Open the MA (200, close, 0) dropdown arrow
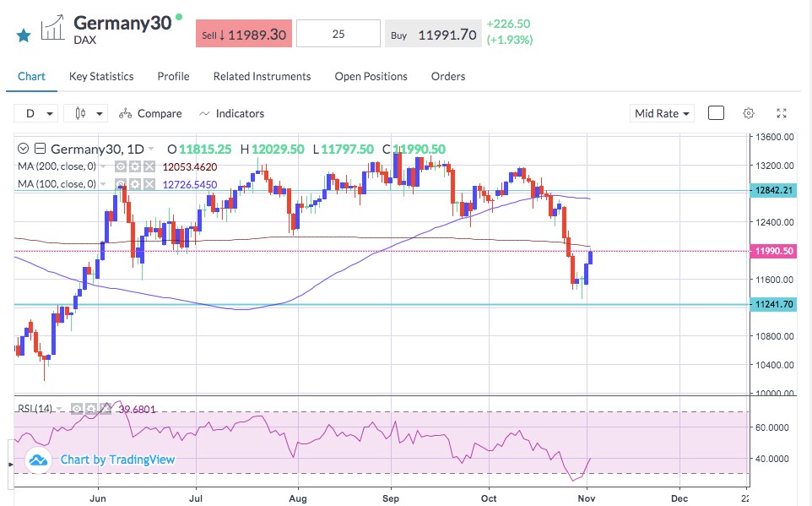 click(103, 166)
